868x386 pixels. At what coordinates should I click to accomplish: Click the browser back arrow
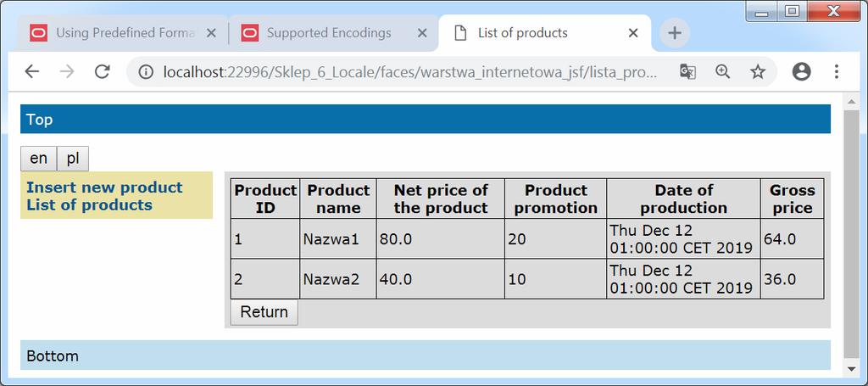pyautogui.click(x=32, y=72)
